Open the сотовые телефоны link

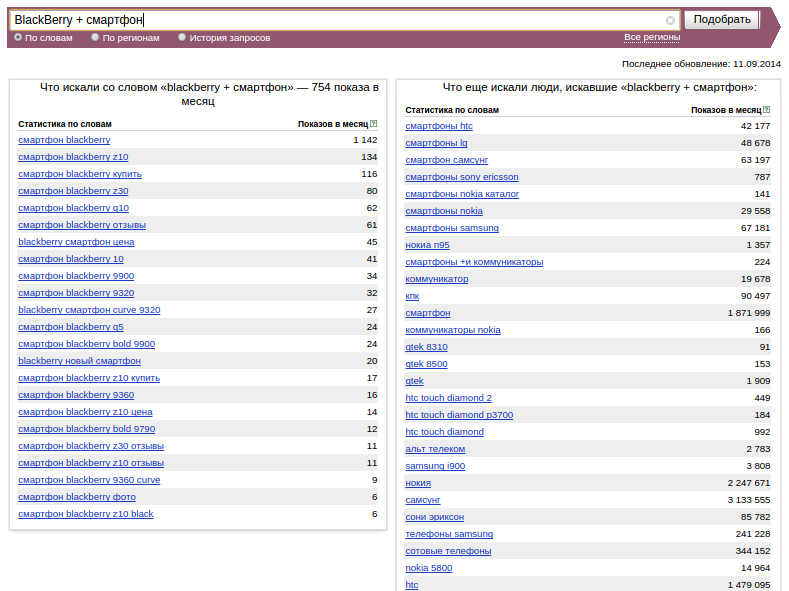[448, 551]
